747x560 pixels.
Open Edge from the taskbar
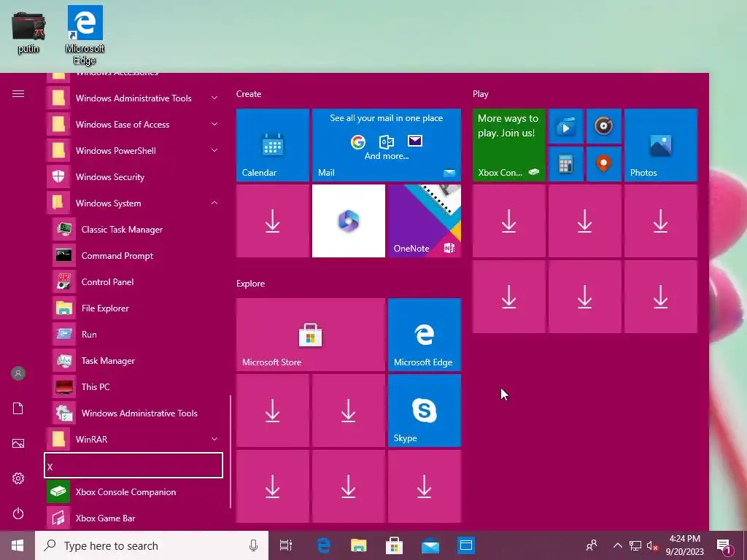click(324, 545)
